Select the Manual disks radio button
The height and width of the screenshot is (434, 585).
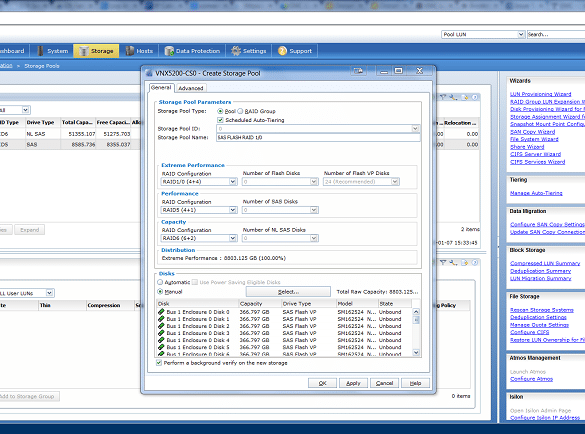[x=160, y=291]
